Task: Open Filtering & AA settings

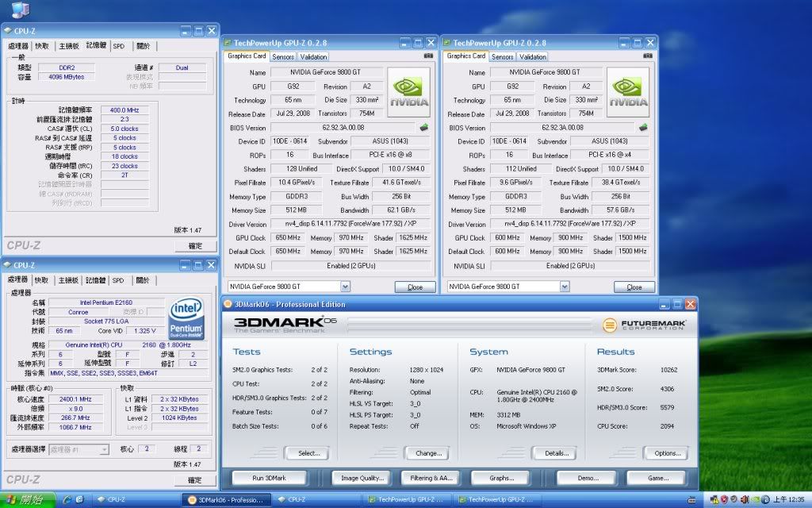Action: coord(432,478)
